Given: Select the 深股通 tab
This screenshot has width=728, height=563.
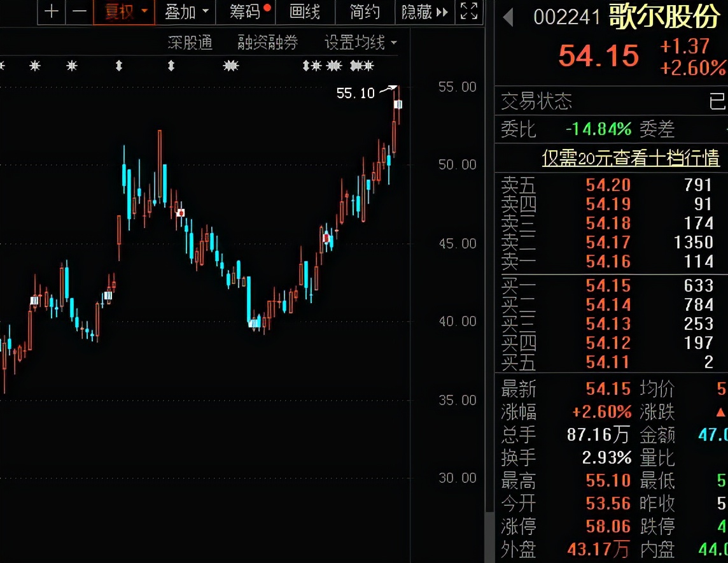Looking at the screenshot, I should (190, 43).
